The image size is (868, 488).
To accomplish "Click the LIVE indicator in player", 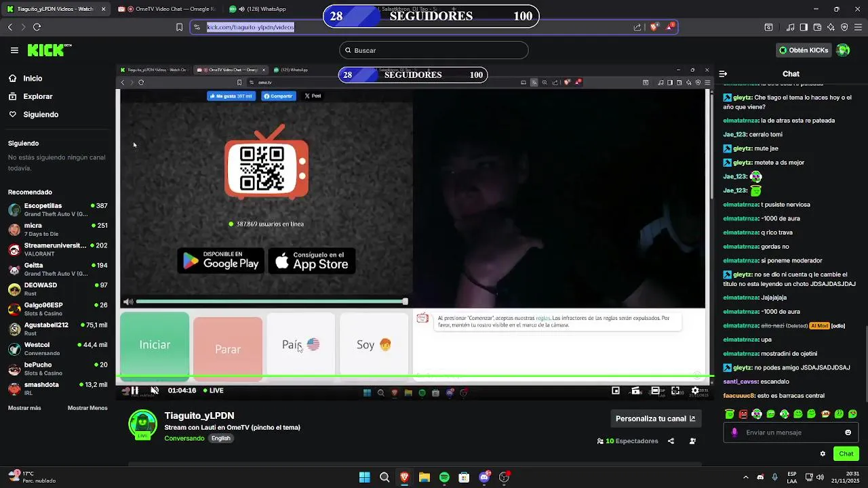I will [213, 390].
